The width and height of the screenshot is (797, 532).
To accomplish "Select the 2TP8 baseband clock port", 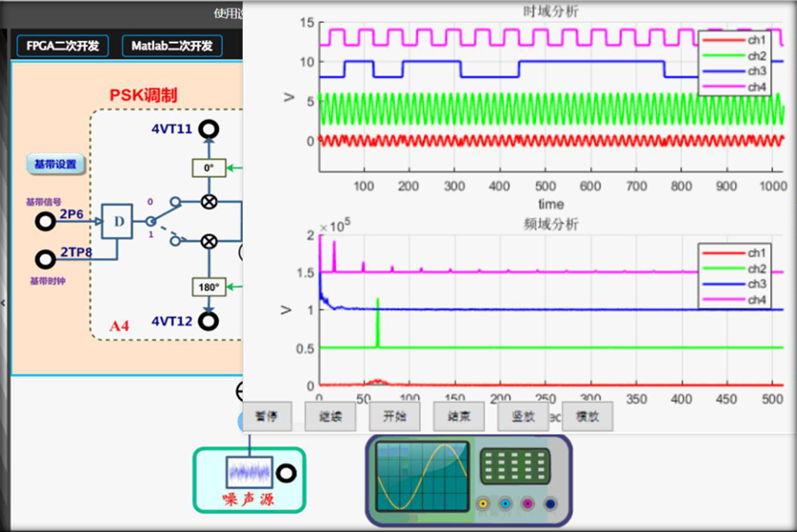I will pos(45,259).
